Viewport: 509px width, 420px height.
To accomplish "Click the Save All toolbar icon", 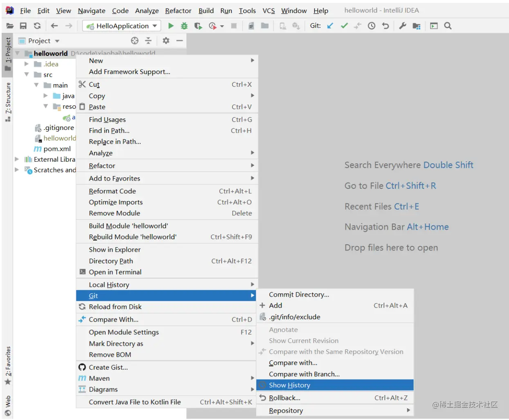I will [x=23, y=26].
